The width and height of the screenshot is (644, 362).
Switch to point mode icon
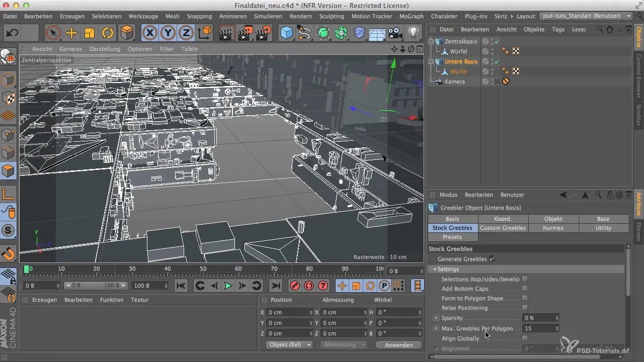pyautogui.click(x=9, y=134)
